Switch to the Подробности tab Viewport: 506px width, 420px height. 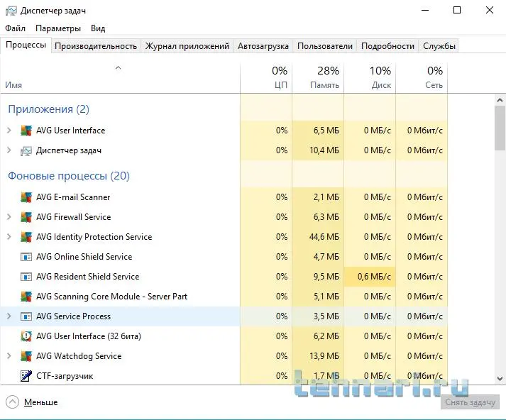387,46
